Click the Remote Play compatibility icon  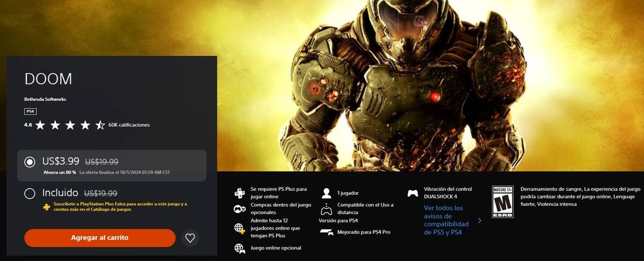coord(326,209)
